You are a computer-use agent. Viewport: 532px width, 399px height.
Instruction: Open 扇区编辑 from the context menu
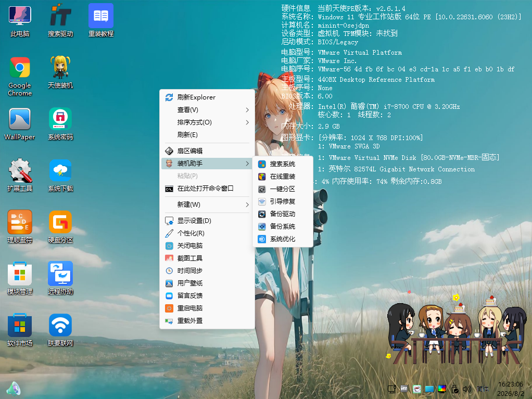pos(207,151)
